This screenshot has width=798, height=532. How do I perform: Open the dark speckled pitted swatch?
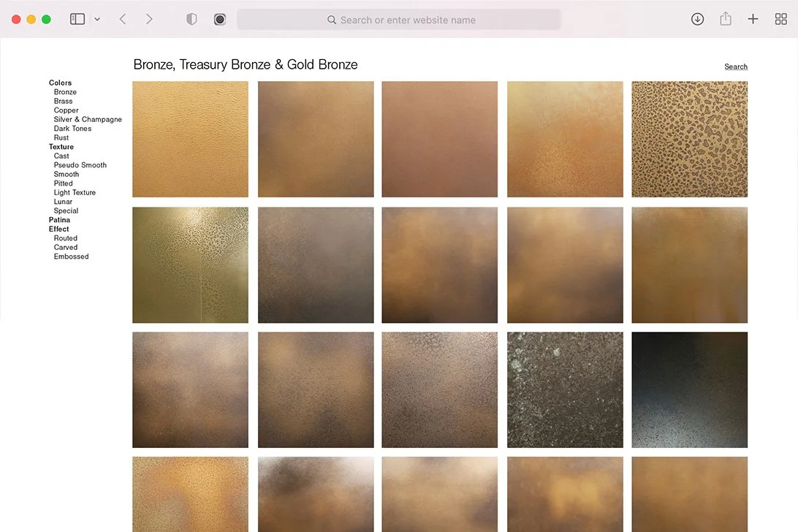(x=565, y=390)
